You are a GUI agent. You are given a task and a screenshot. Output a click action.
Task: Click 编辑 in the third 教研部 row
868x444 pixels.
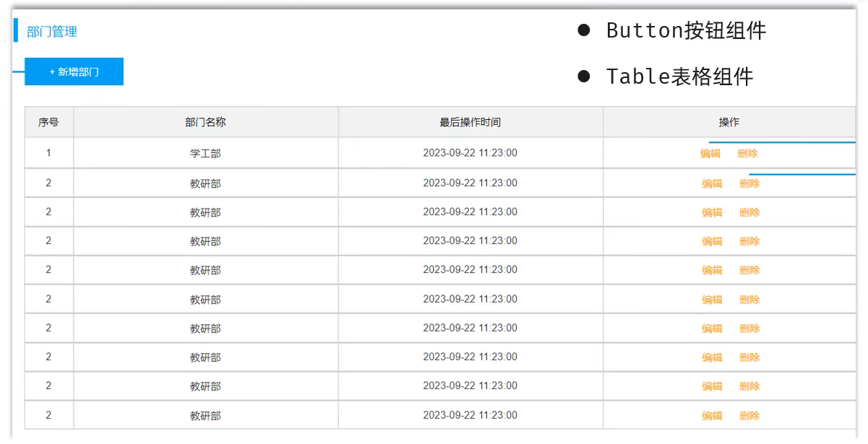coord(712,241)
